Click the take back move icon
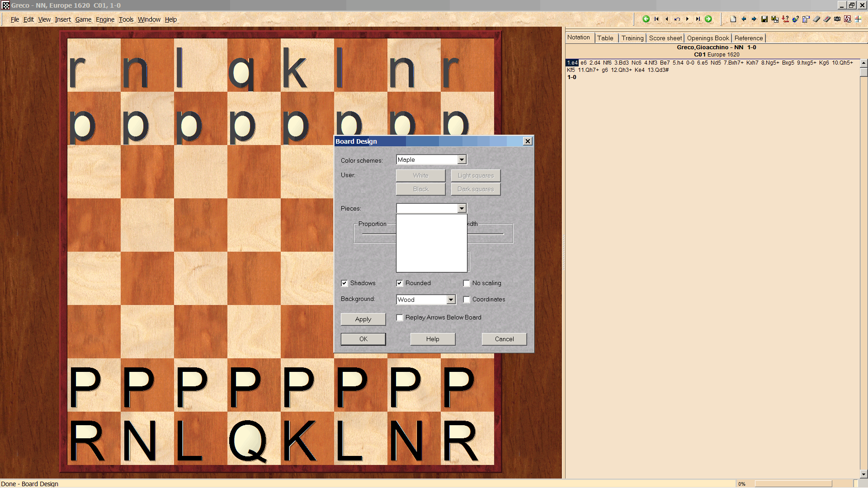The height and width of the screenshot is (488, 868). click(677, 19)
